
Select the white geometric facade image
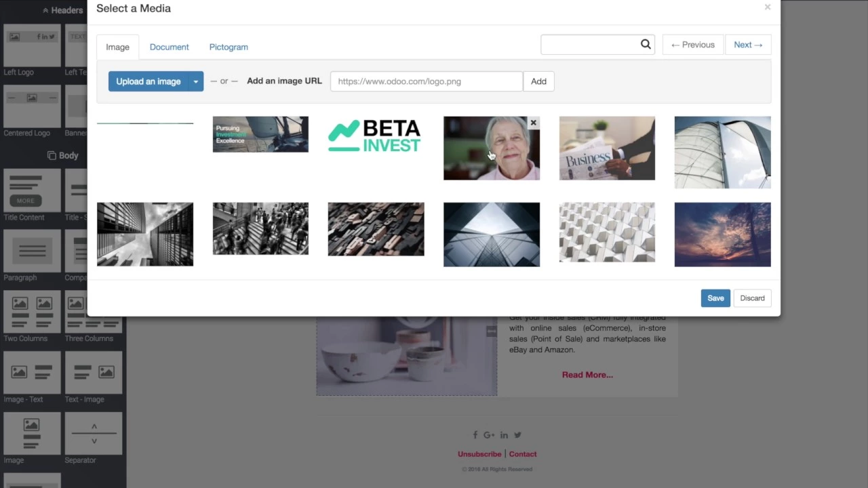[607, 232]
